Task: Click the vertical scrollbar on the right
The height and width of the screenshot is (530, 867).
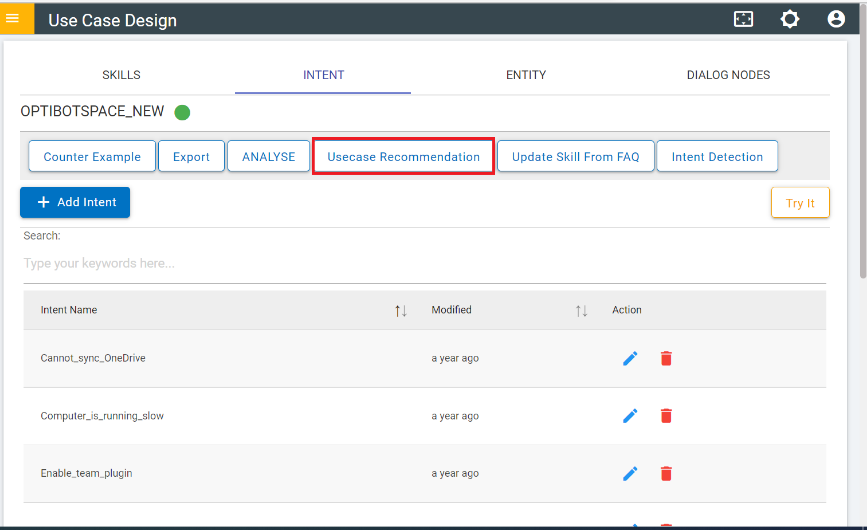Action: [862, 150]
